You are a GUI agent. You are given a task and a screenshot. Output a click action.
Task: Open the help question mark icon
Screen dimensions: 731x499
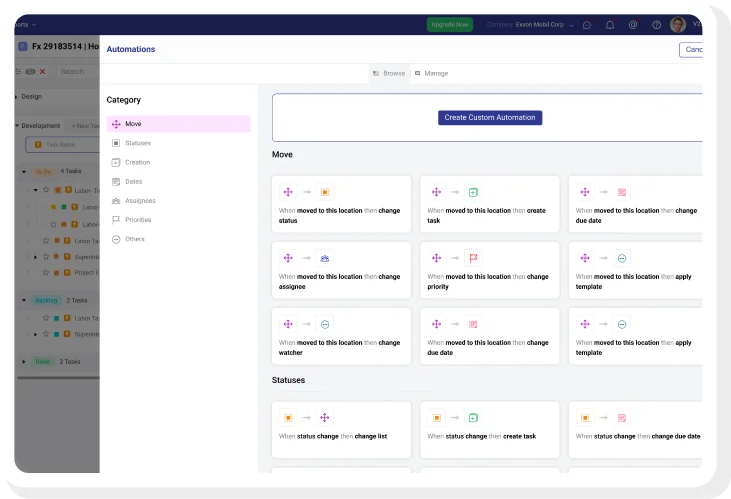tap(656, 25)
